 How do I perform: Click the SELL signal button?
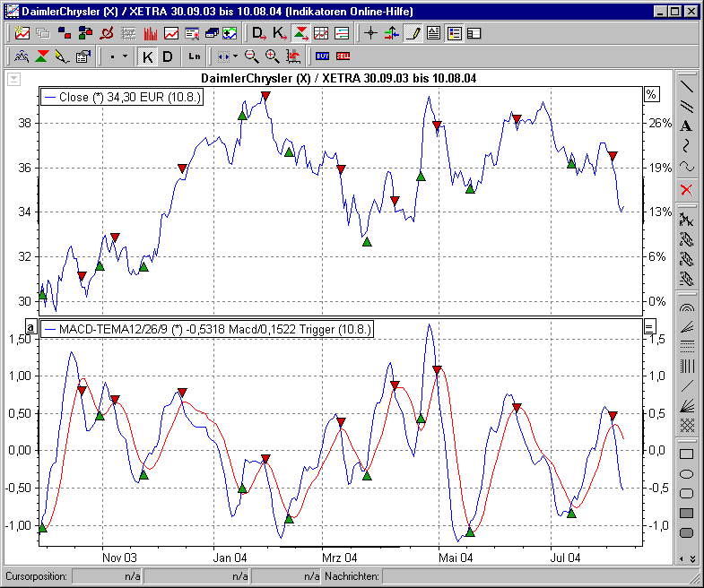click(x=343, y=56)
